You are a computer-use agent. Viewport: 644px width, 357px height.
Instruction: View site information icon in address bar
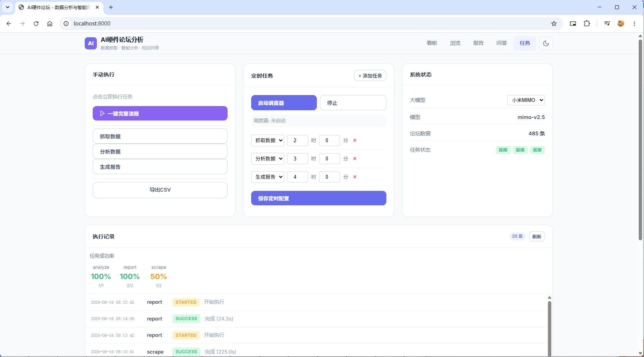[66, 24]
